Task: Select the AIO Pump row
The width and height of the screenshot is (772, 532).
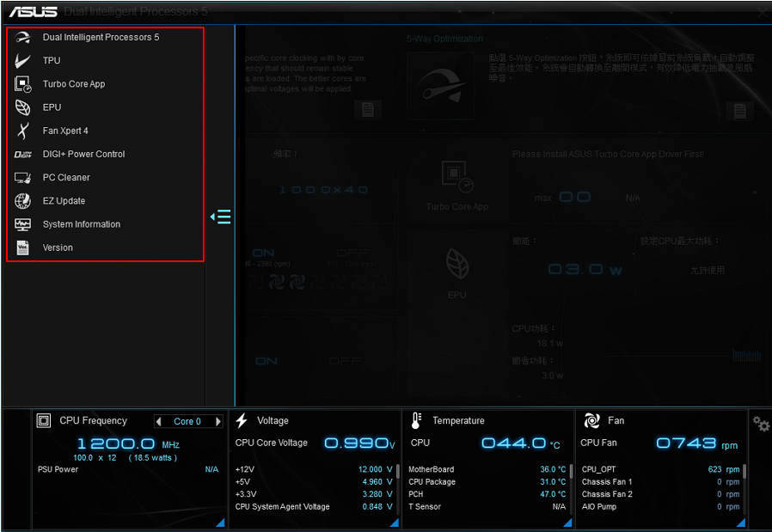Action: pyautogui.click(x=661, y=507)
